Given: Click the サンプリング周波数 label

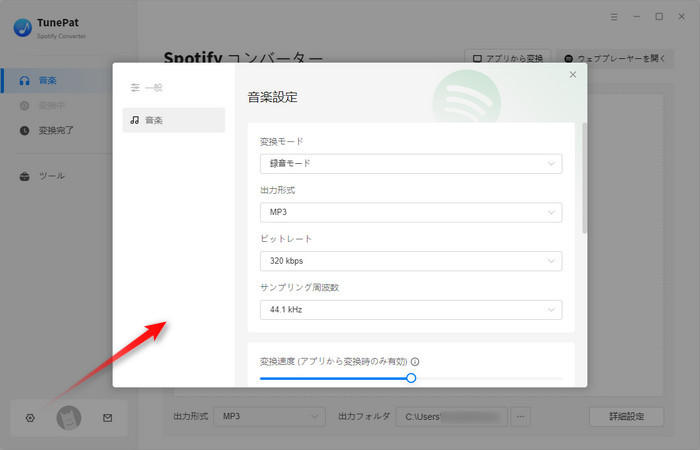Looking at the screenshot, I should click(x=300, y=288).
